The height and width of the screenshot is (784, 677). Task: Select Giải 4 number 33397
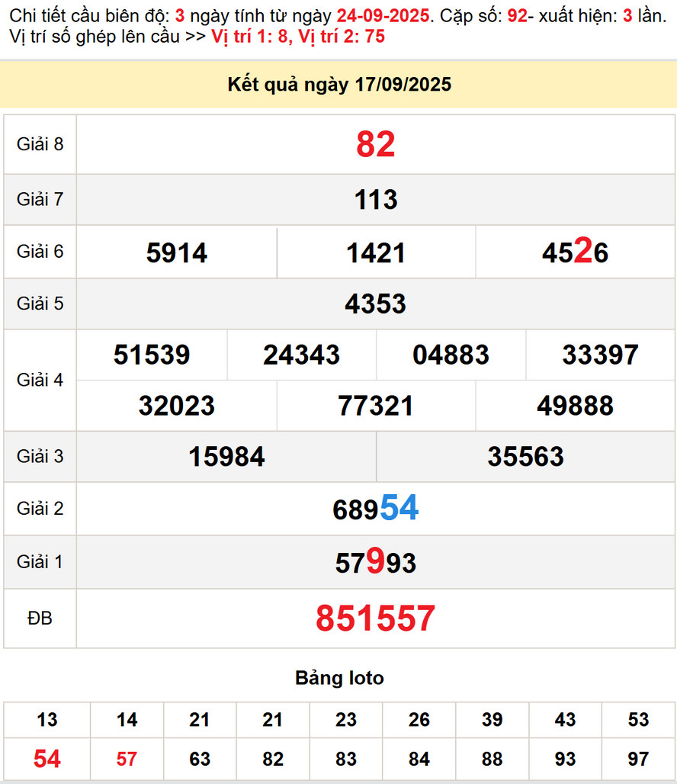pos(600,355)
